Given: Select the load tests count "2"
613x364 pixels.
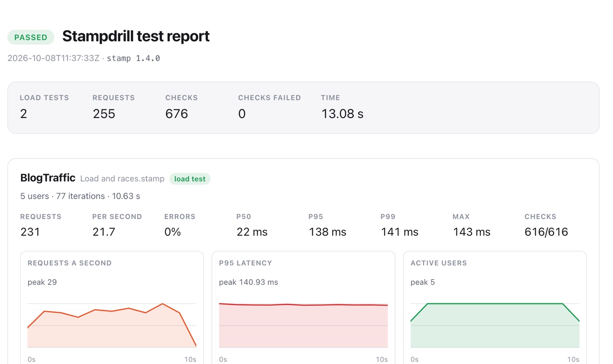Looking at the screenshot, I should click(24, 114).
